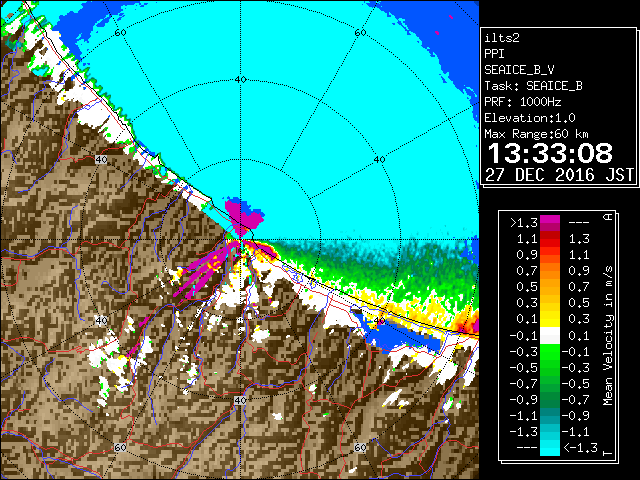Viewport: 640px width, 480px height.
Task: Select the "Elevation:1.0" text
Action: pyautogui.click(x=530, y=118)
